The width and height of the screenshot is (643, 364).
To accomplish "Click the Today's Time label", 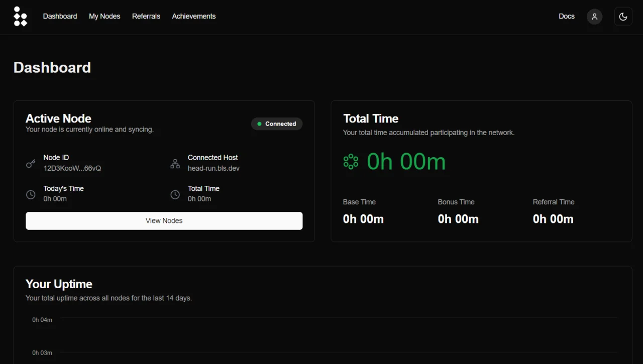I will click(x=63, y=188).
